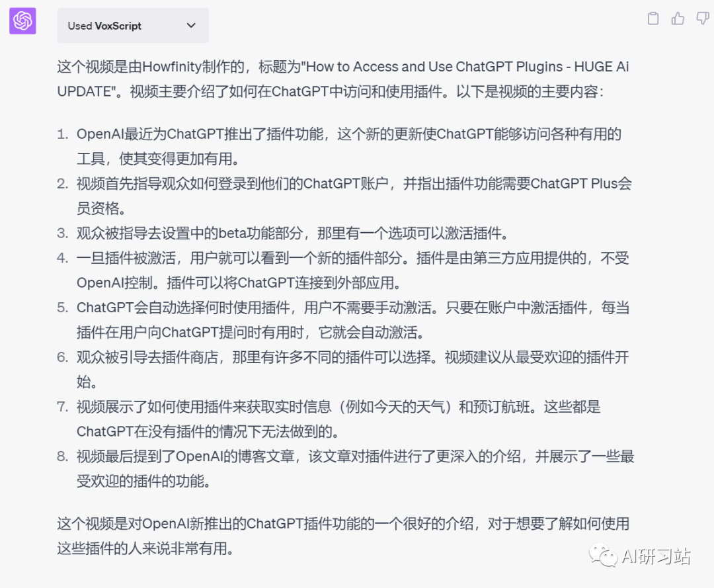Viewport: 714px width, 588px height.
Task: Select list item 6 about 观众被引导去插件商店
Action: [353, 369]
